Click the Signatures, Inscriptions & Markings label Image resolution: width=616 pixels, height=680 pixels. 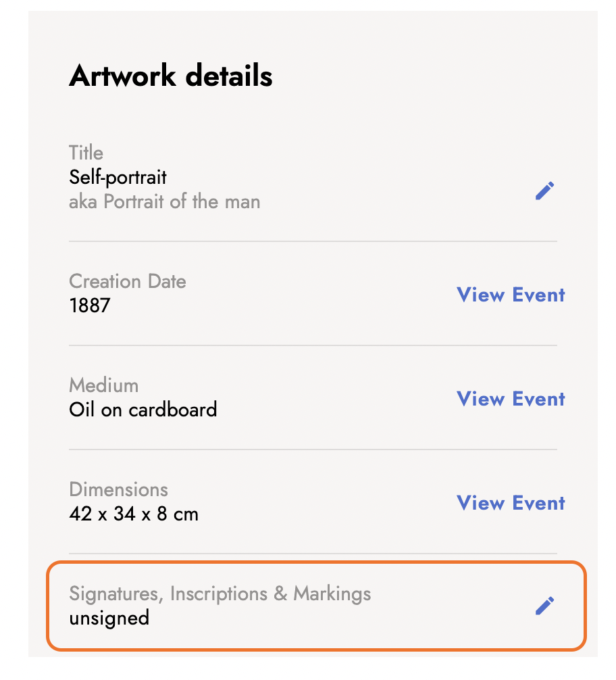220,593
